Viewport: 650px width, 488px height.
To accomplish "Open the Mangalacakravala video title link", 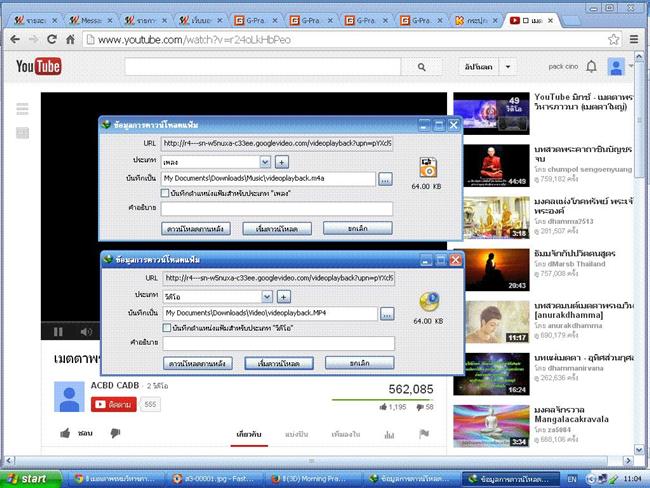I will [571, 414].
